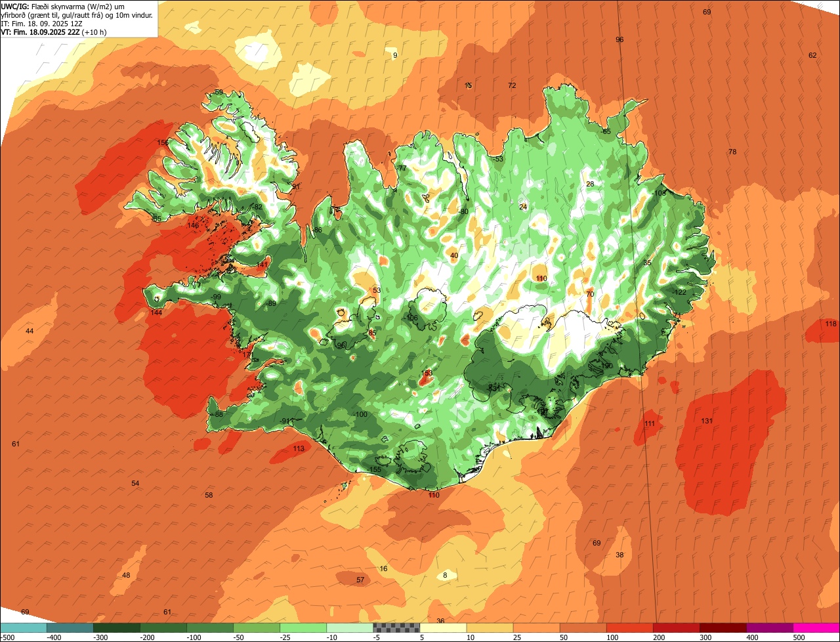Click the map value '-59' at the Westfjords tip

[217, 93]
